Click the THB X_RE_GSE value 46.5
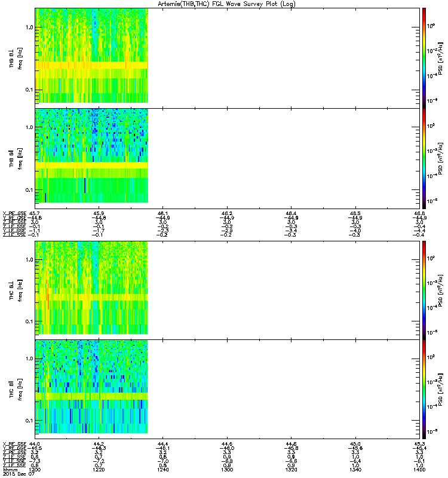This screenshot has height=478, width=448. (x=355, y=213)
